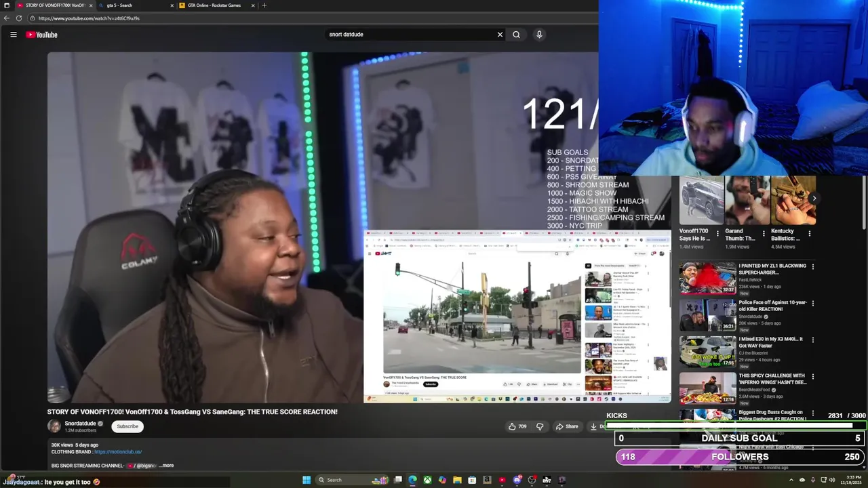Viewport: 868px width, 488px height.
Task: Go to the YouTube home logo
Action: [x=41, y=35]
